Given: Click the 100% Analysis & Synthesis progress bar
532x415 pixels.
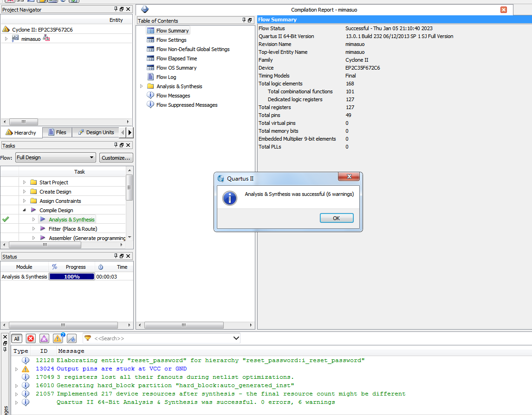Looking at the screenshot, I should (72, 277).
